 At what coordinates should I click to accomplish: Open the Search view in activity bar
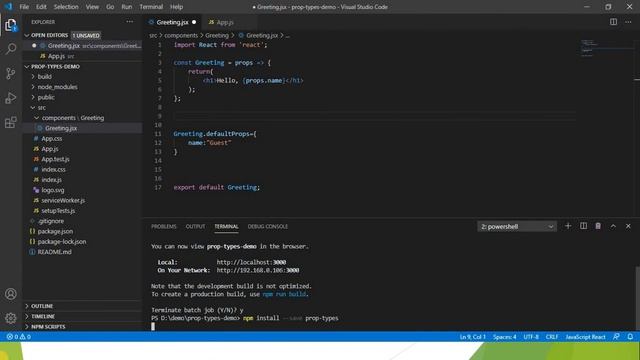tap(11, 49)
